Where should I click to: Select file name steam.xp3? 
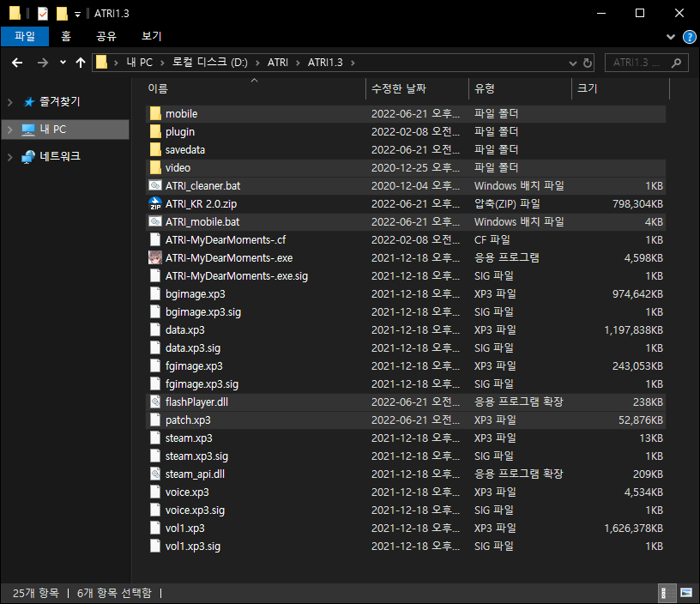189,438
